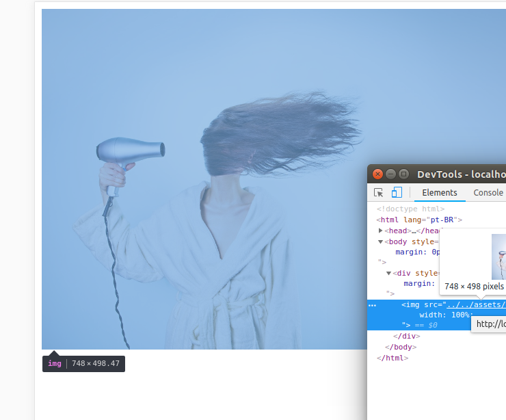Select the closing </div> row
Viewport: 506px width, 420px height.
point(407,336)
